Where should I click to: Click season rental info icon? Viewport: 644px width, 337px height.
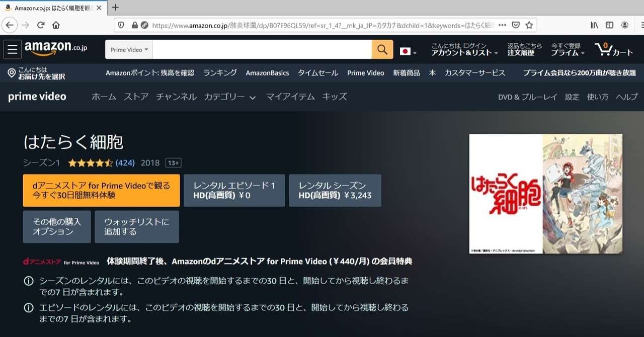(29, 281)
